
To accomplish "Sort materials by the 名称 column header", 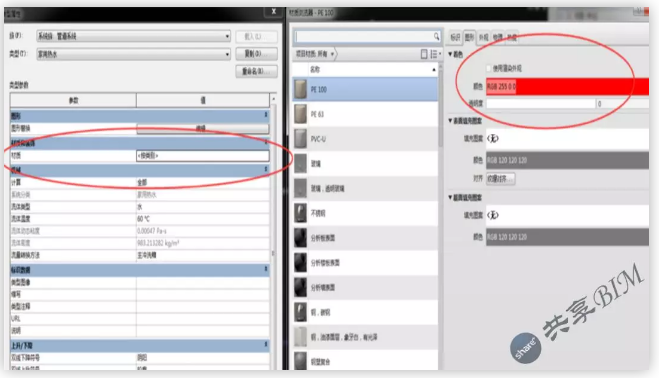I will coord(365,69).
